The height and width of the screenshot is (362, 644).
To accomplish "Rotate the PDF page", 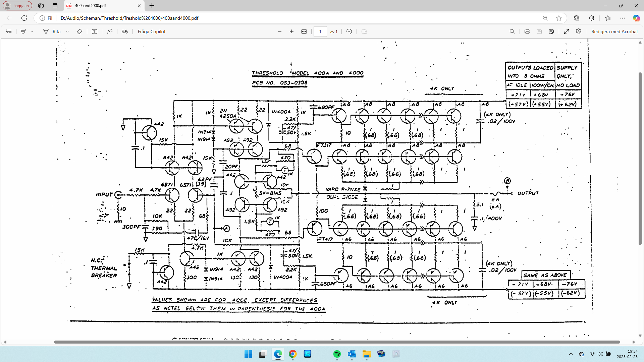I will (x=349, y=32).
